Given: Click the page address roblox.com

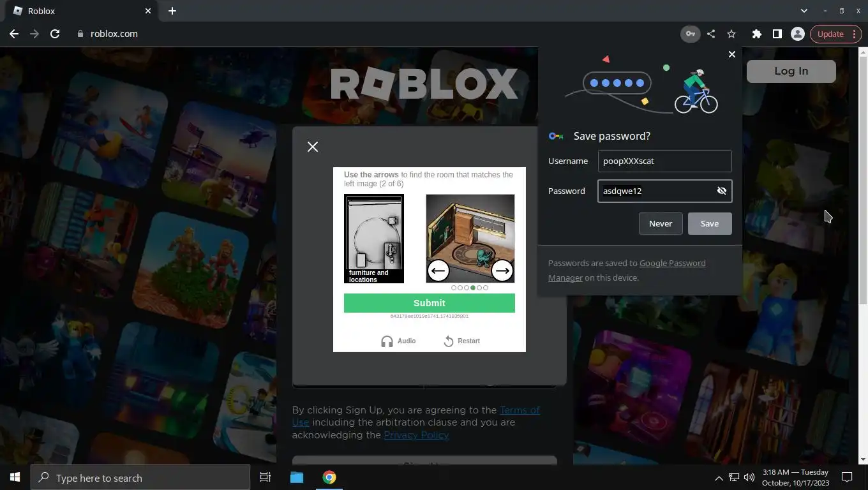Looking at the screenshot, I should [114, 34].
